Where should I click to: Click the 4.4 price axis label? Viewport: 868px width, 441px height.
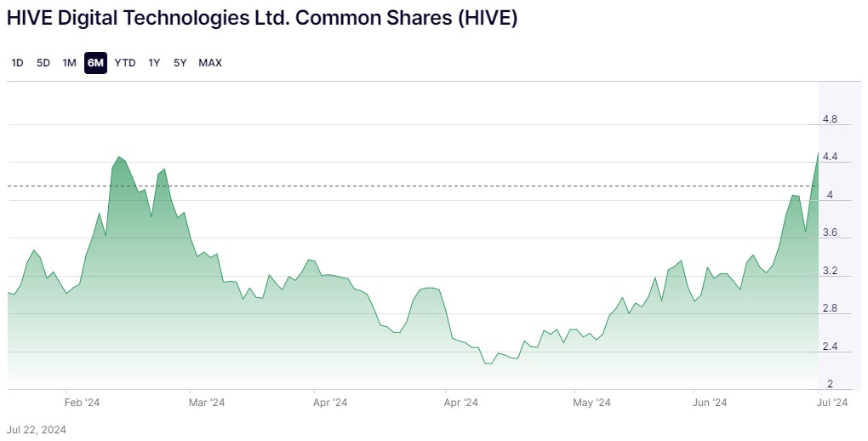[830, 157]
